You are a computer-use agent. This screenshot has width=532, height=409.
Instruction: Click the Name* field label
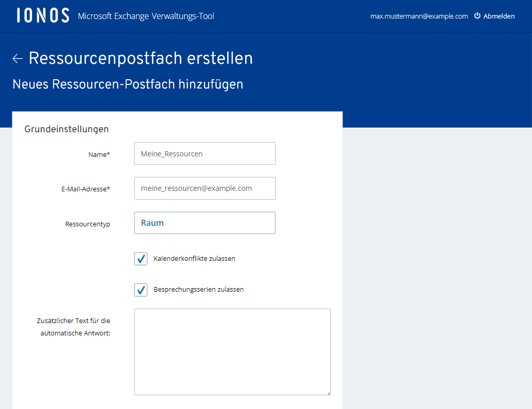point(99,154)
